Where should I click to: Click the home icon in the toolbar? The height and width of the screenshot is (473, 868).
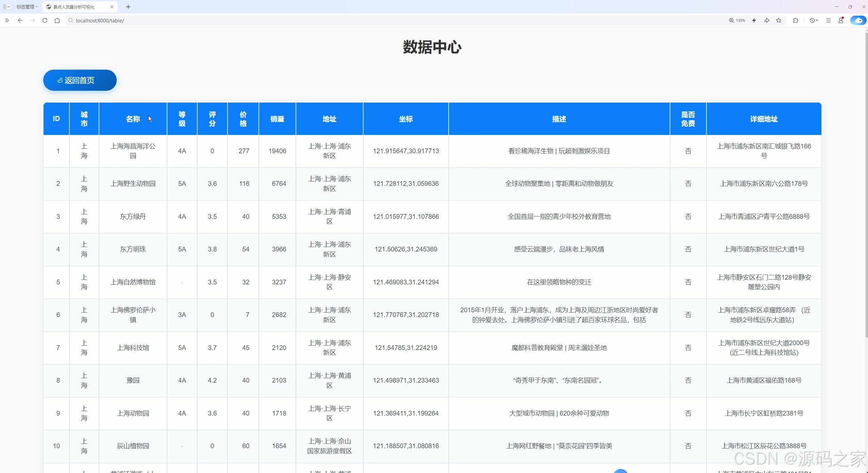[x=57, y=20]
